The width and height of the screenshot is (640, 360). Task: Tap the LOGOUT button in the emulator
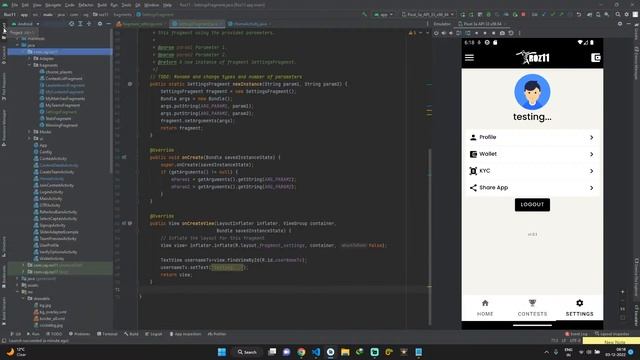pos(532,204)
